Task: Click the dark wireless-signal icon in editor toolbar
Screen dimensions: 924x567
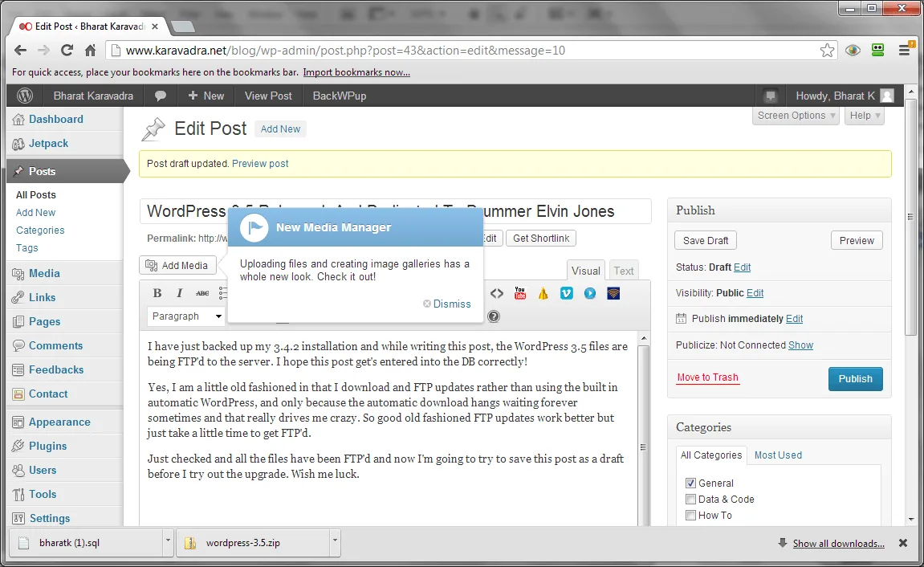Action: tap(613, 293)
